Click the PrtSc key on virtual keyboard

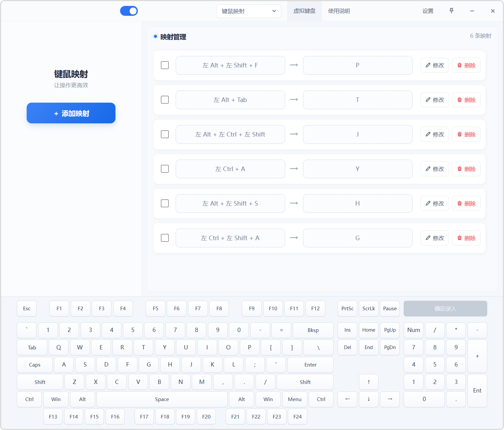pos(347,309)
